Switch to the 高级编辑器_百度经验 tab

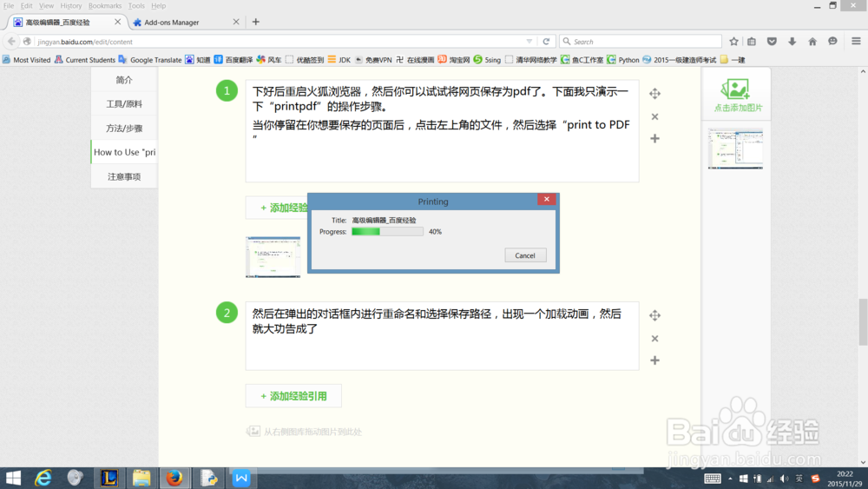click(67, 23)
